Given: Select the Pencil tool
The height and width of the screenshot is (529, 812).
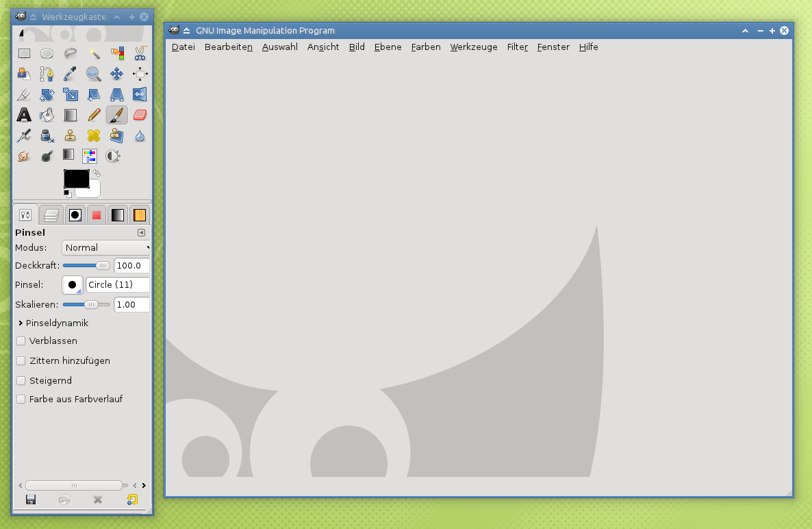Looking at the screenshot, I should [94, 115].
